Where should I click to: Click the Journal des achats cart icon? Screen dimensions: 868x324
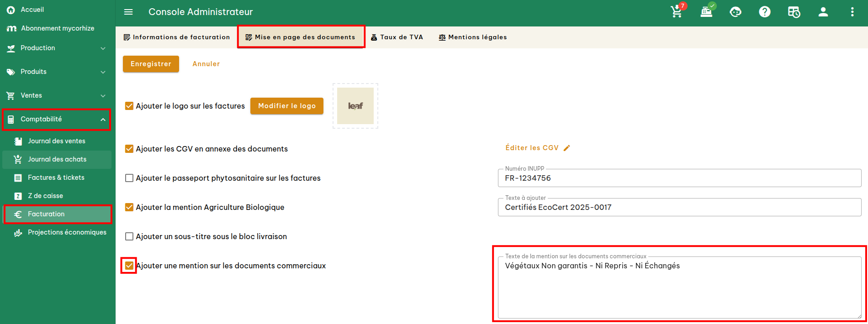[x=18, y=159]
